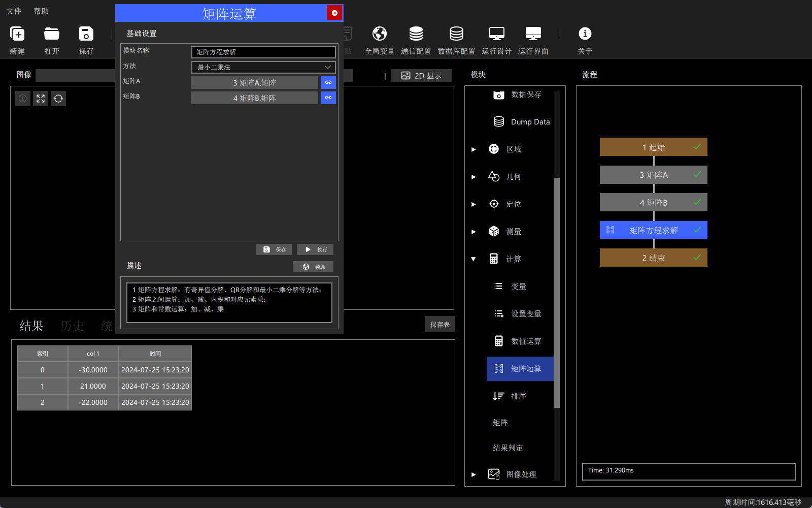The width and height of the screenshot is (812, 508).
Task: Select the 3 矩阵A flow node
Action: (x=654, y=175)
